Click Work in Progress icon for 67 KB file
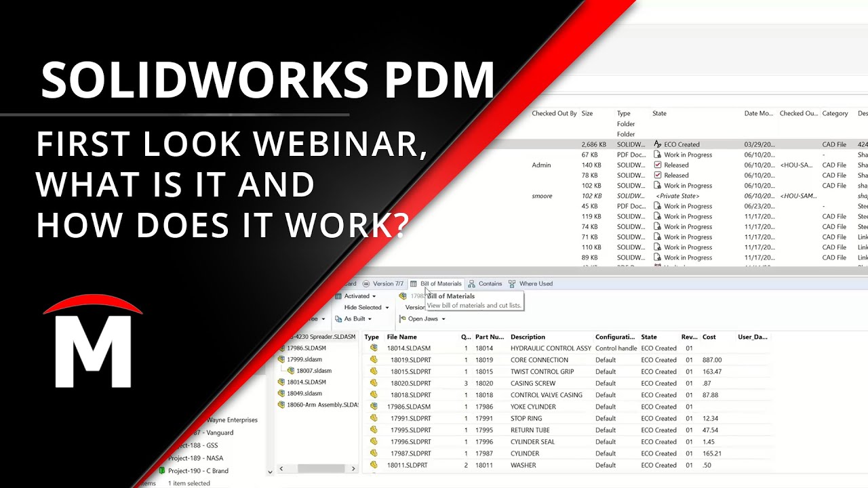 tap(657, 155)
